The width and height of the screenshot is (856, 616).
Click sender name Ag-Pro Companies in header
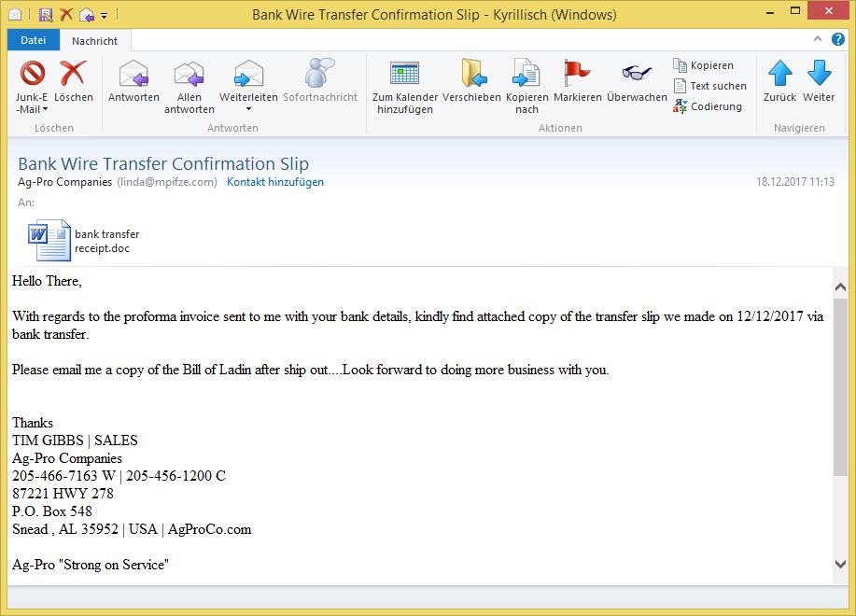[65, 182]
